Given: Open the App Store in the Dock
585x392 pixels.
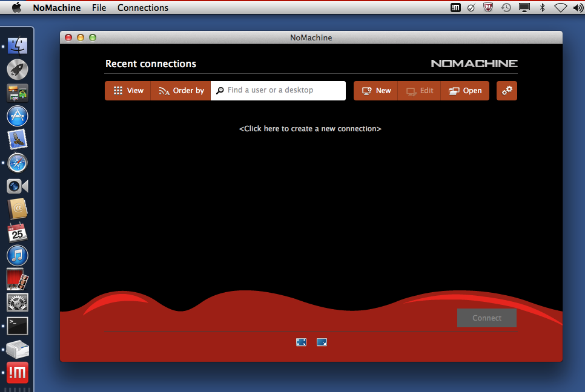Looking at the screenshot, I should (x=17, y=116).
